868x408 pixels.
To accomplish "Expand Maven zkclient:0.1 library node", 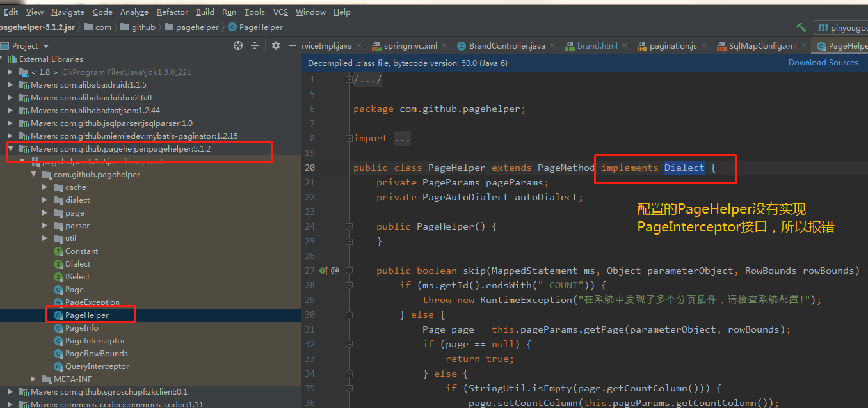I will point(10,392).
